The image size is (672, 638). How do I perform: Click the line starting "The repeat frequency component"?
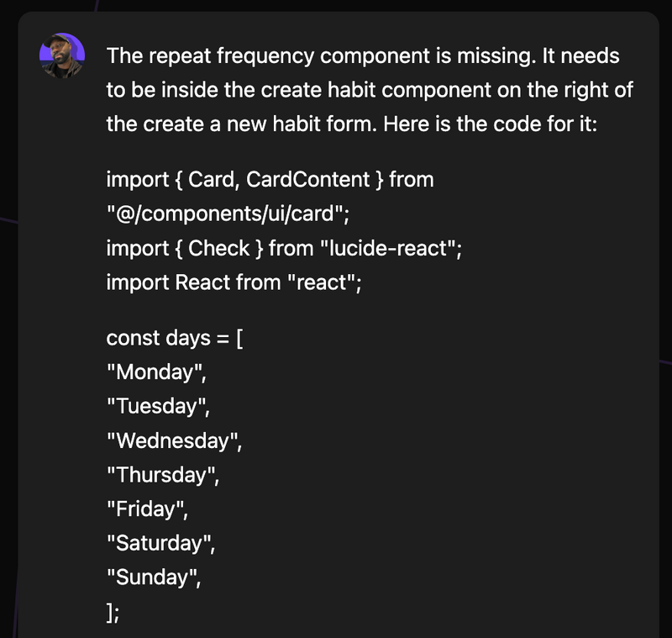pos(363,55)
